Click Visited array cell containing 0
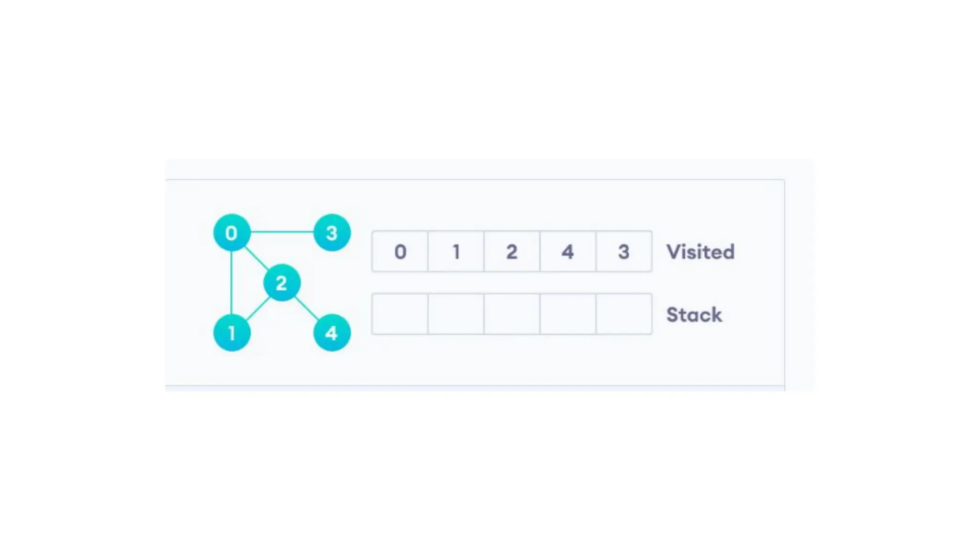This screenshot has width=980, height=551. coord(400,252)
